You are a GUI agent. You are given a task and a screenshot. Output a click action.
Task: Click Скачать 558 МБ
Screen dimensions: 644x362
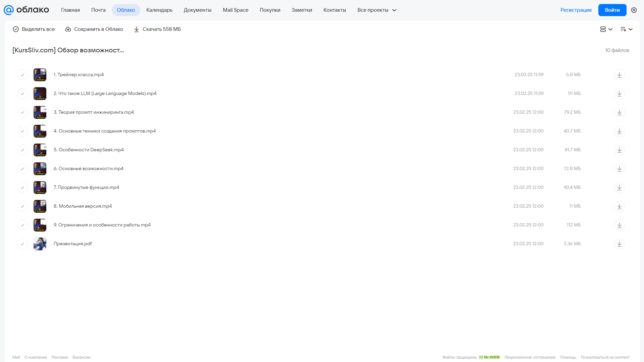click(157, 29)
